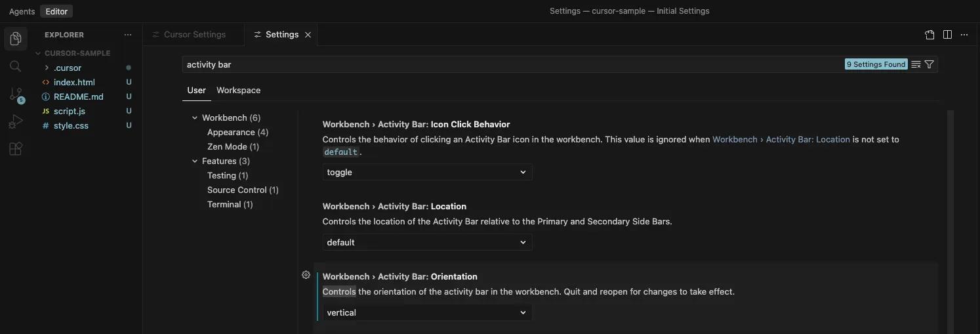
Task: Click the gear icon beside Orientation setting
Action: (306, 275)
